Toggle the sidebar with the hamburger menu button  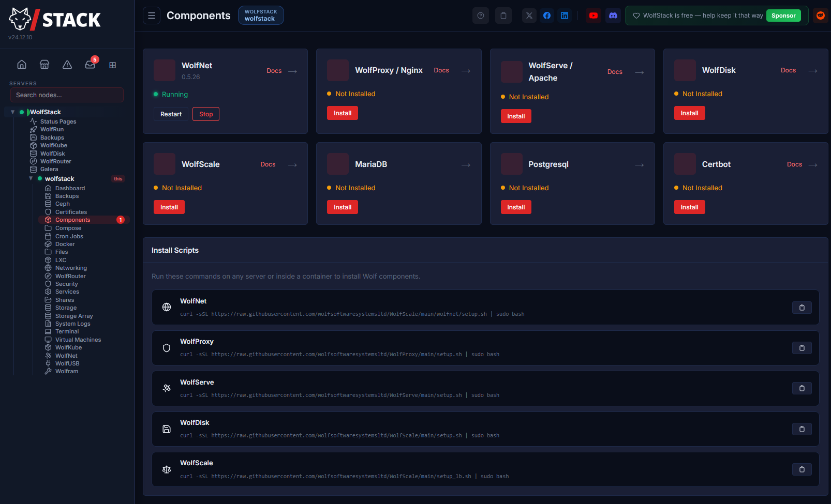click(152, 16)
